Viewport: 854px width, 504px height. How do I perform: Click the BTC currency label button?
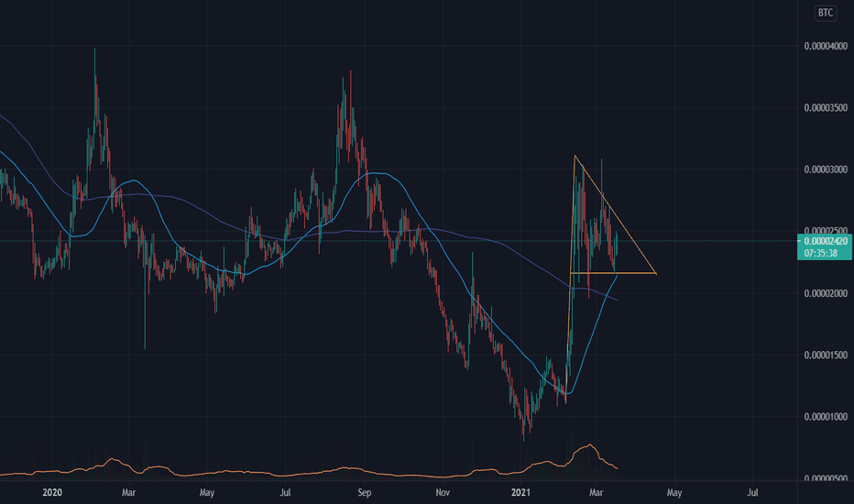click(x=825, y=13)
